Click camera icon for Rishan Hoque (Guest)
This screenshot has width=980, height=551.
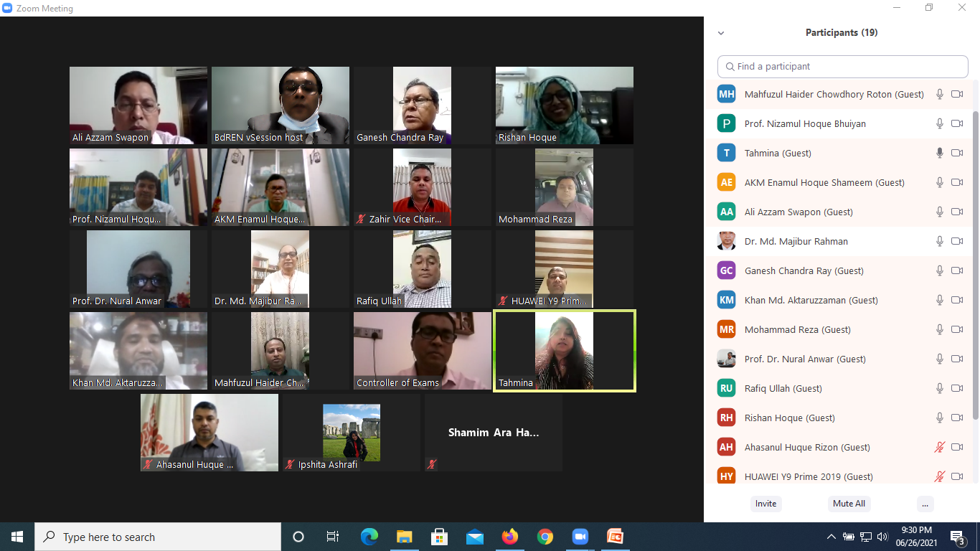pyautogui.click(x=957, y=418)
